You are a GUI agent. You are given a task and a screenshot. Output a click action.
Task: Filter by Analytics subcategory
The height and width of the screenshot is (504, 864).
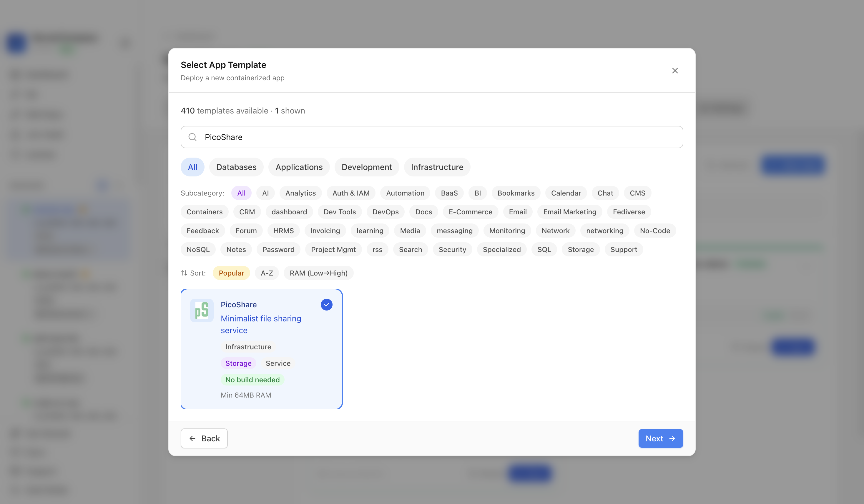tap(300, 193)
